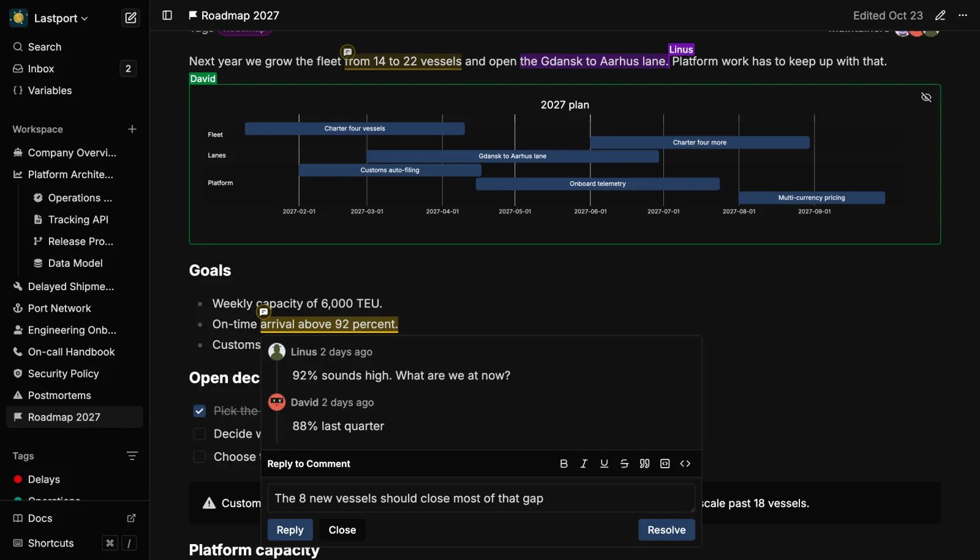Click the reply comment text field
980x560 pixels.
tap(481, 498)
